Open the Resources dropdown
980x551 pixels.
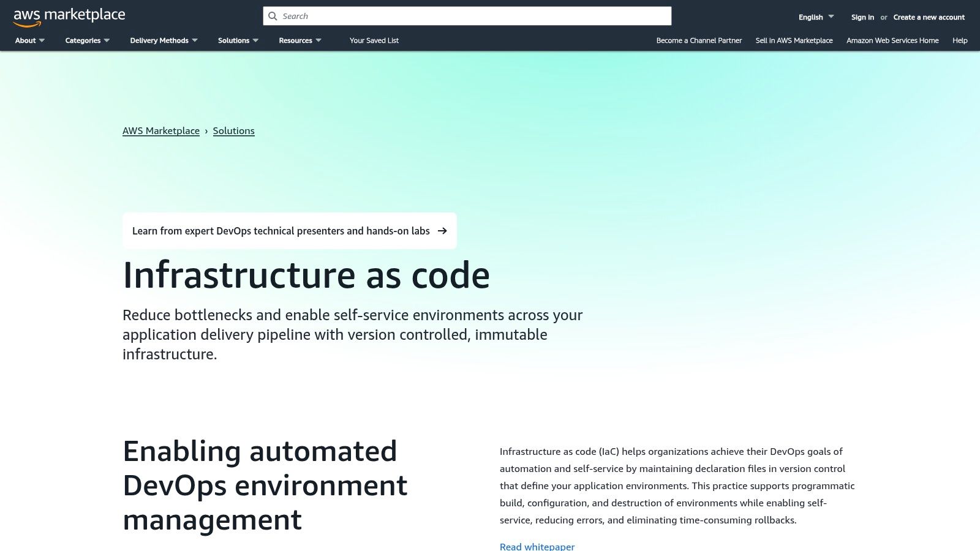pyautogui.click(x=300, y=40)
